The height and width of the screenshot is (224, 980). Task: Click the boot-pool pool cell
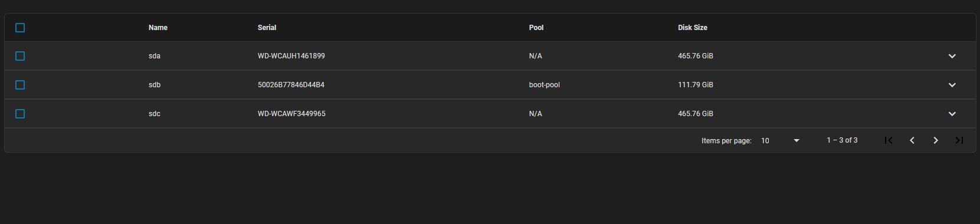[545, 85]
